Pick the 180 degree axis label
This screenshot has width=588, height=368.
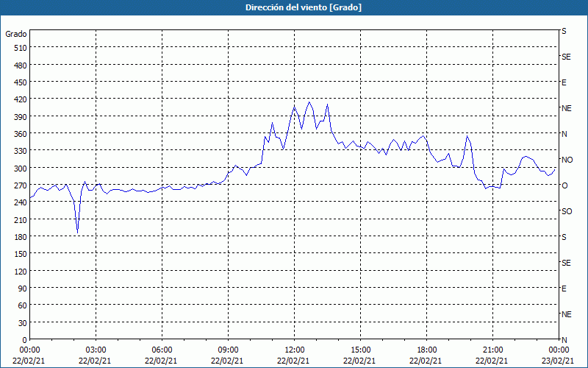point(21,237)
